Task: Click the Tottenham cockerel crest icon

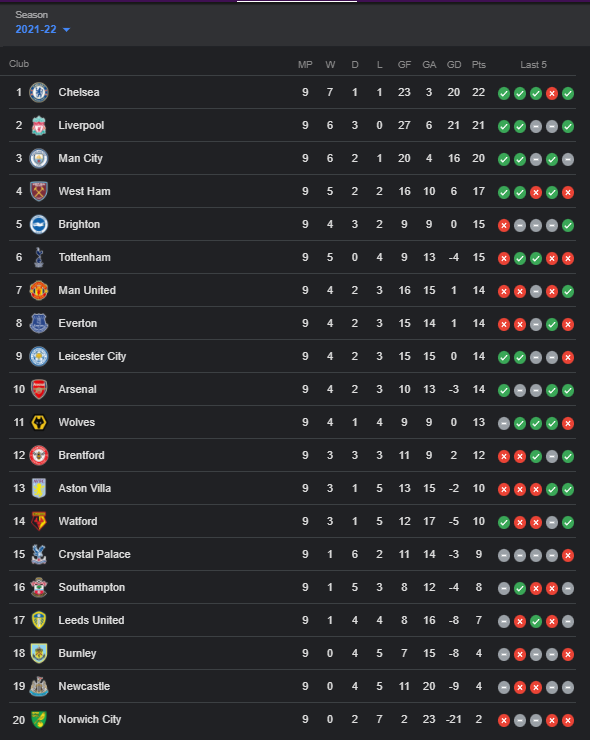Action: pyautogui.click(x=39, y=258)
